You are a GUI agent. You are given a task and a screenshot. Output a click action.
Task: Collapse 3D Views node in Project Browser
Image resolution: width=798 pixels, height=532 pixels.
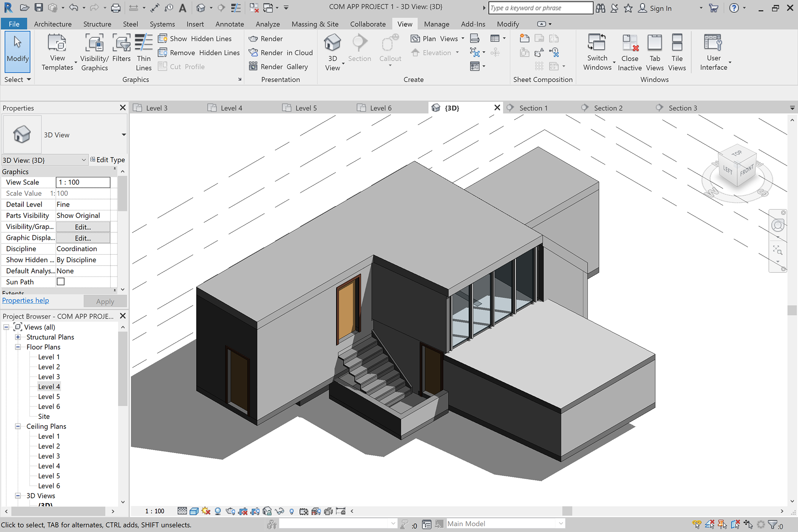[18, 496]
